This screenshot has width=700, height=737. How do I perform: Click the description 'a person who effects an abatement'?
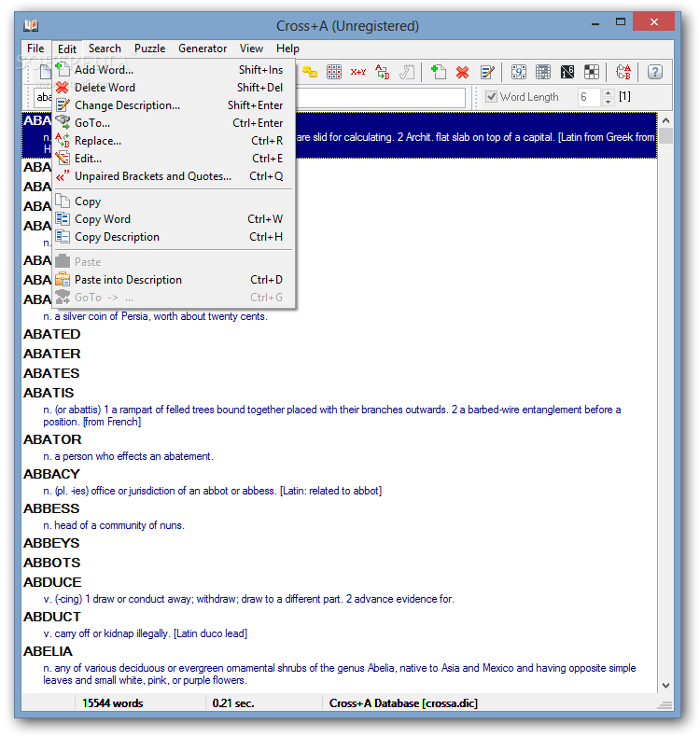(129, 456)
